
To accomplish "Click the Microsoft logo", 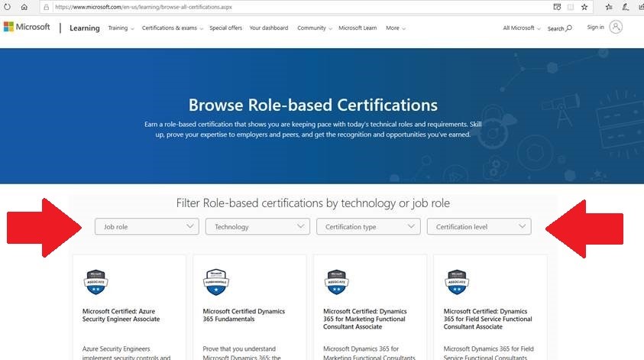I will pyautogui.click(x=27, y=27).
